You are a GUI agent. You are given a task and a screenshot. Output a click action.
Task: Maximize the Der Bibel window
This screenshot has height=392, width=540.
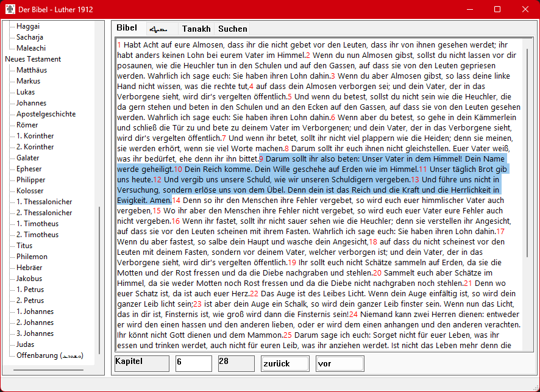[497, 10]
